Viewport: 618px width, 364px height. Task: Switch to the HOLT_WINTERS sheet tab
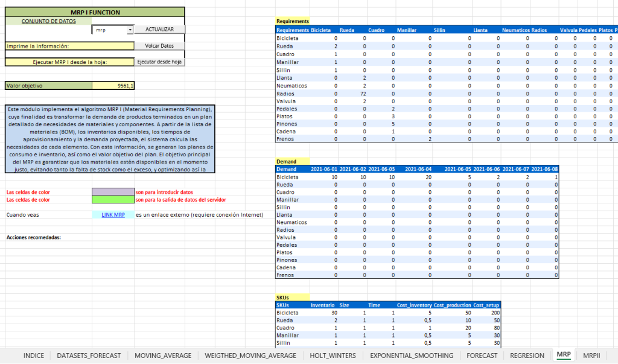click(x=333, y=356)
